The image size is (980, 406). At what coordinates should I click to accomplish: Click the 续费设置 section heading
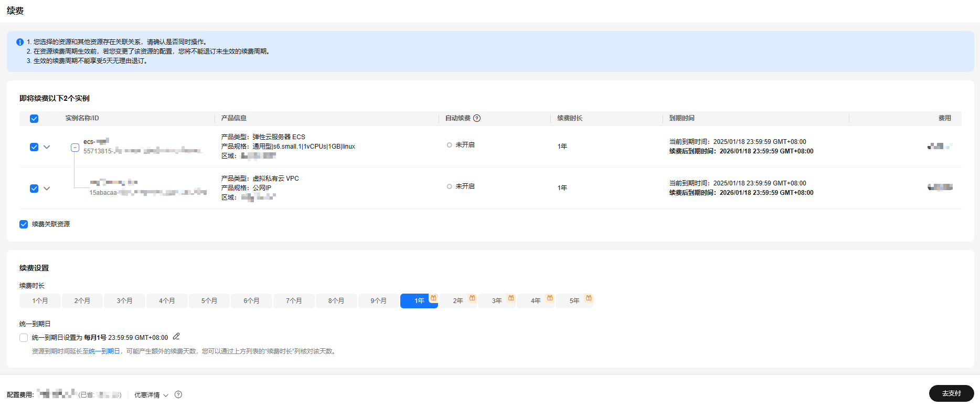click(x=34, y=268)
